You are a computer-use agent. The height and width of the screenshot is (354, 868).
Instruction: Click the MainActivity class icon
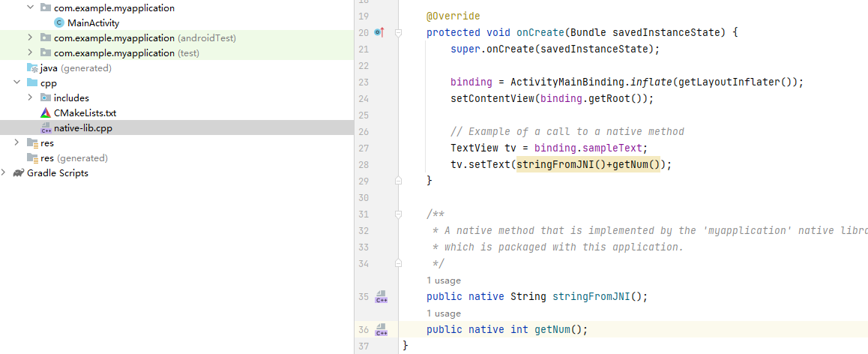click(59, 23)
